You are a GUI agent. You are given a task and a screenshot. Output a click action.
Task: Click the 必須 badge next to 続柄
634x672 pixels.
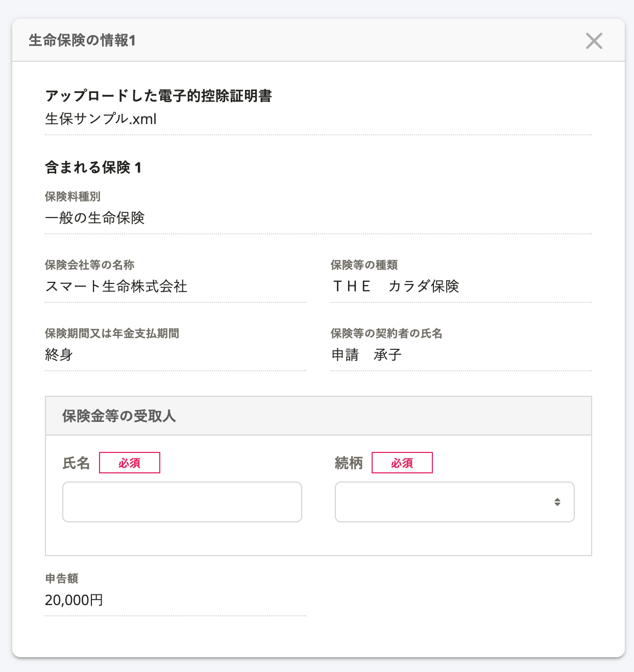pos(402,463)
